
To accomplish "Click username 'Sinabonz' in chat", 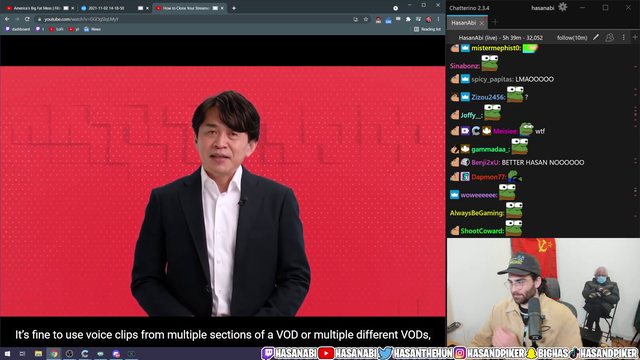I will tap(464, 66).
